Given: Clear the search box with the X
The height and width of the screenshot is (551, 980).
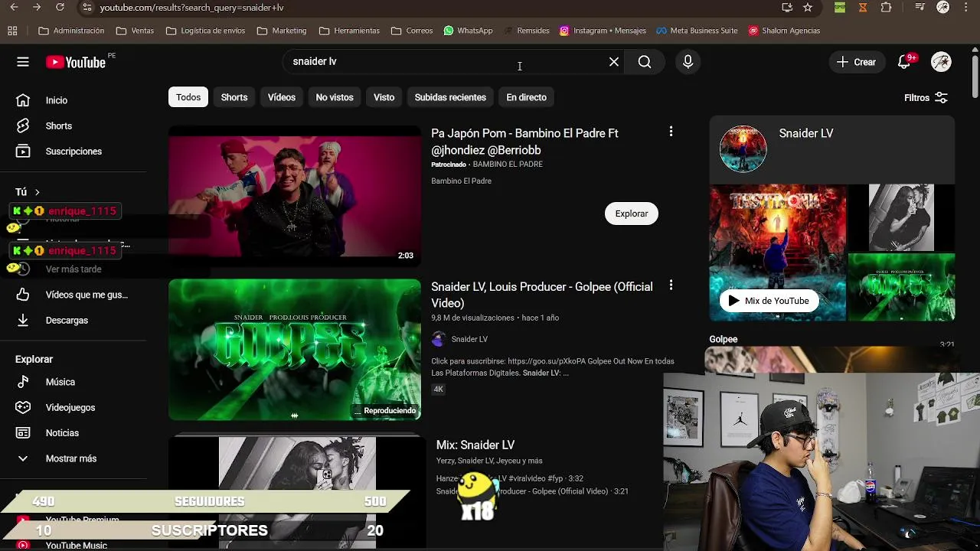Looking at the screenshot, I should pyautogui.click(x=614, y=62).
